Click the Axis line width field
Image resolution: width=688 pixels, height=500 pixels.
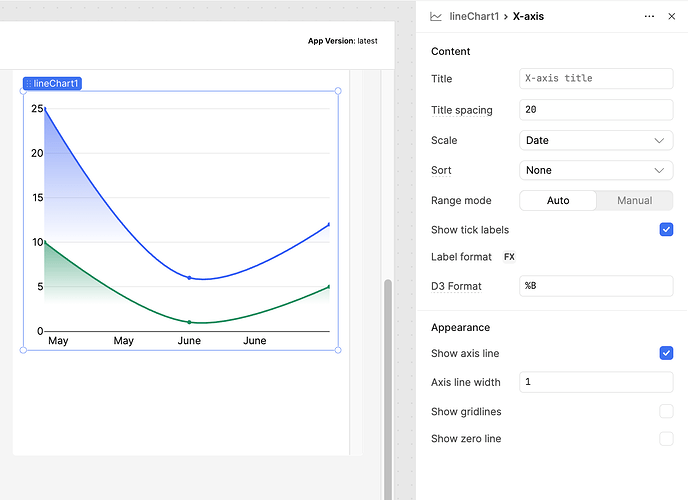pyautogui.click(x=596, y=382)
